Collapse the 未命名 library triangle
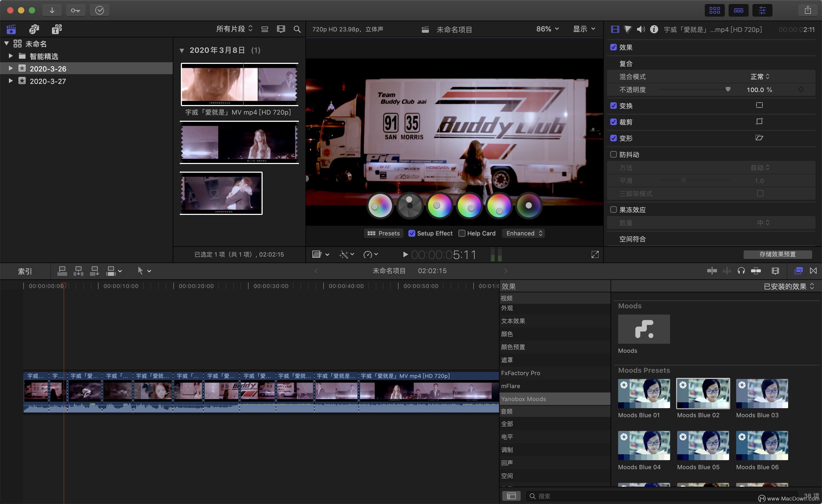The width and height of the screenshot is (822, 504). click(x=6, y=43)
